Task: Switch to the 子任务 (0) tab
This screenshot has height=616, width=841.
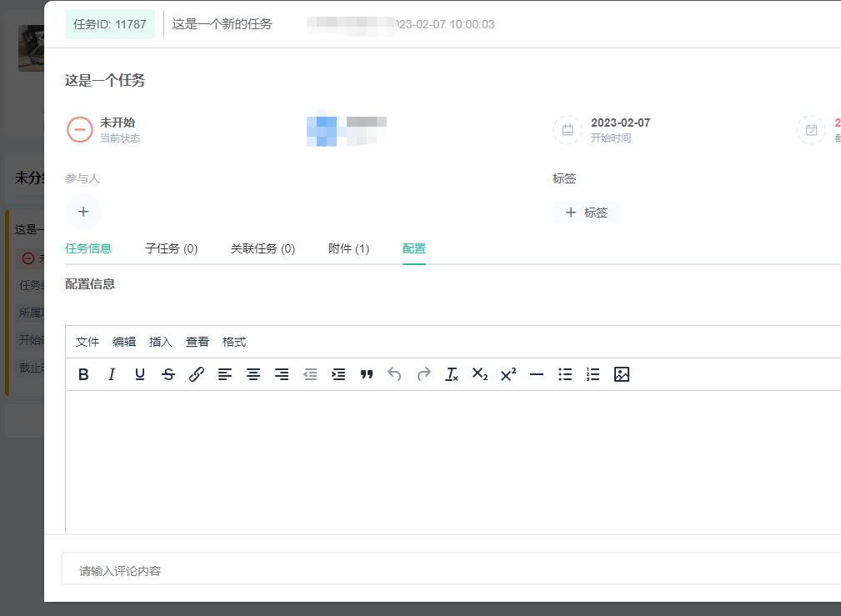Action: [172, 248]
